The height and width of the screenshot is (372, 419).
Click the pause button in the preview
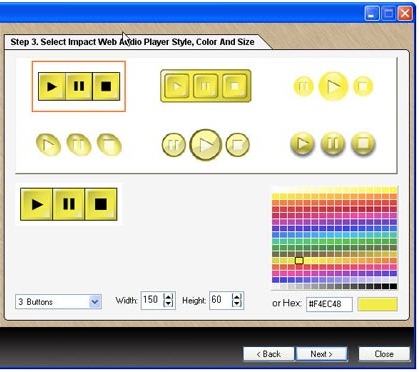pyautogui.click(x=69, y=204)
